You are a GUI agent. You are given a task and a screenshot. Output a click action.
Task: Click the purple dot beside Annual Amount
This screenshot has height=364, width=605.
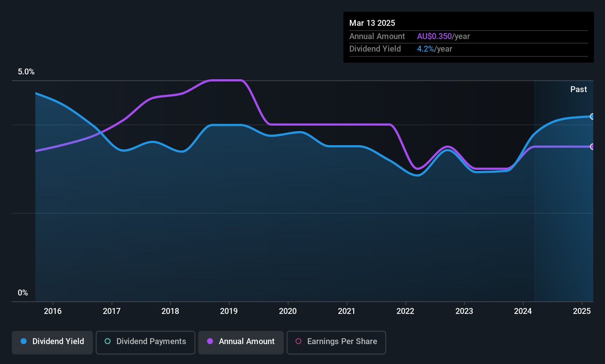pyautogui.click(x=210, y=342)
